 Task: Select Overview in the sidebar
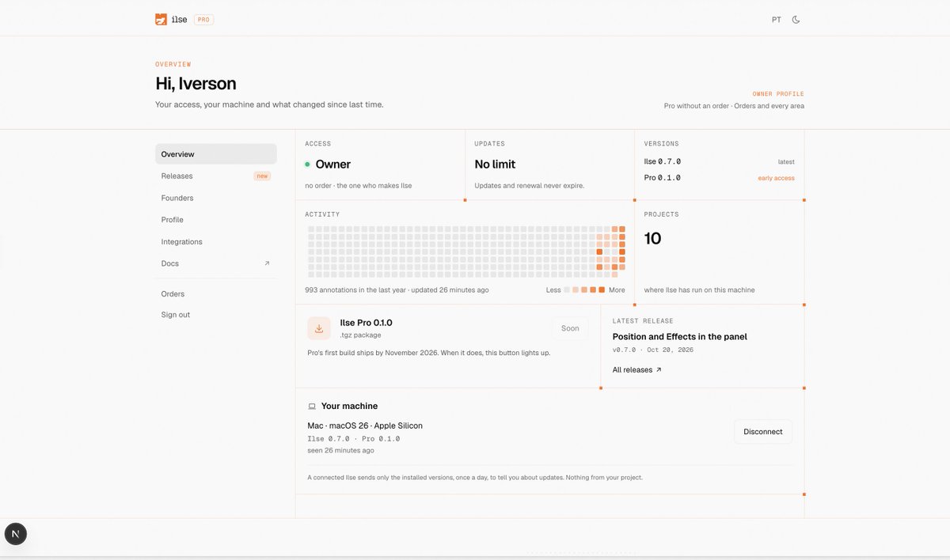[x=216, y=154]
